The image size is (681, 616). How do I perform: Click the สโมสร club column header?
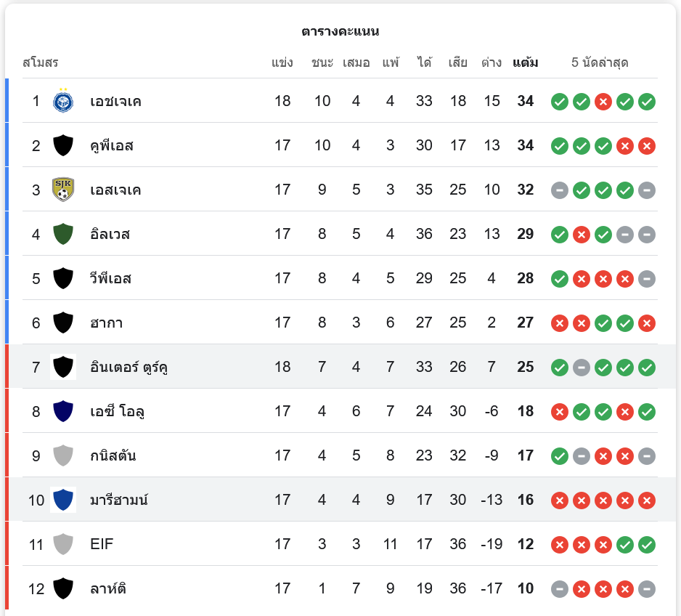coord(41,62)
